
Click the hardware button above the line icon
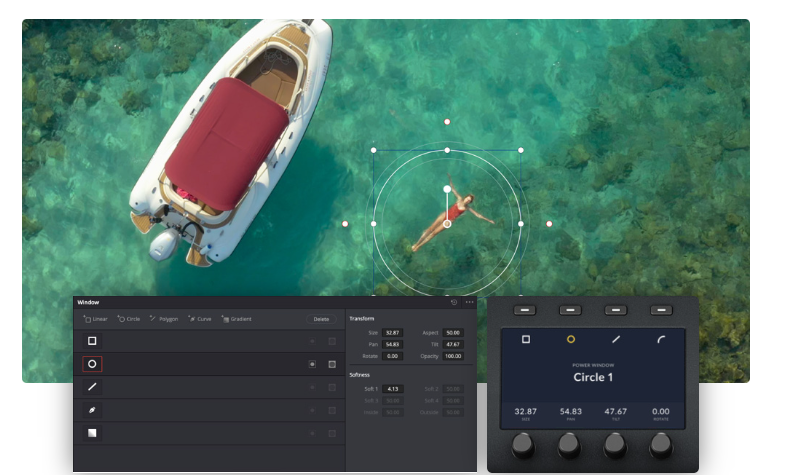coord(616,310)
